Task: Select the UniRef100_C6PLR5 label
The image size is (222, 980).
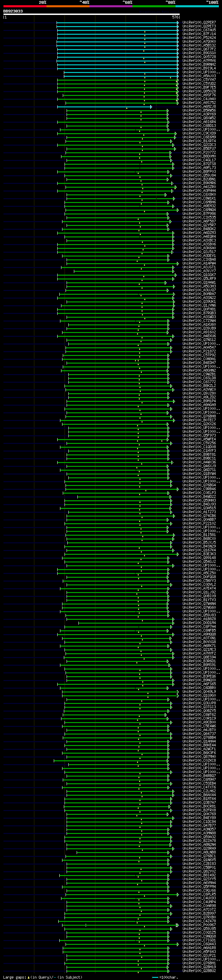Action: coord(199,894)
